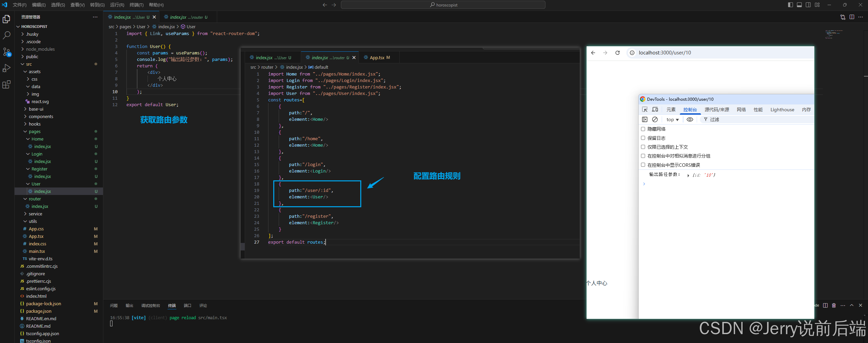Open the 终端(T) menu
Screen dimensions: 868x343
pyautogui.click(x=137, y=5)
